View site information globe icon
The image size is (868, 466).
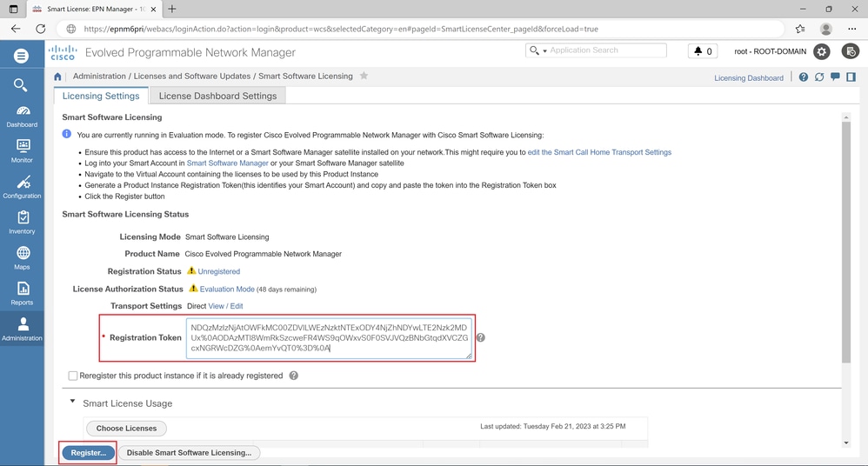pos(70,29)
